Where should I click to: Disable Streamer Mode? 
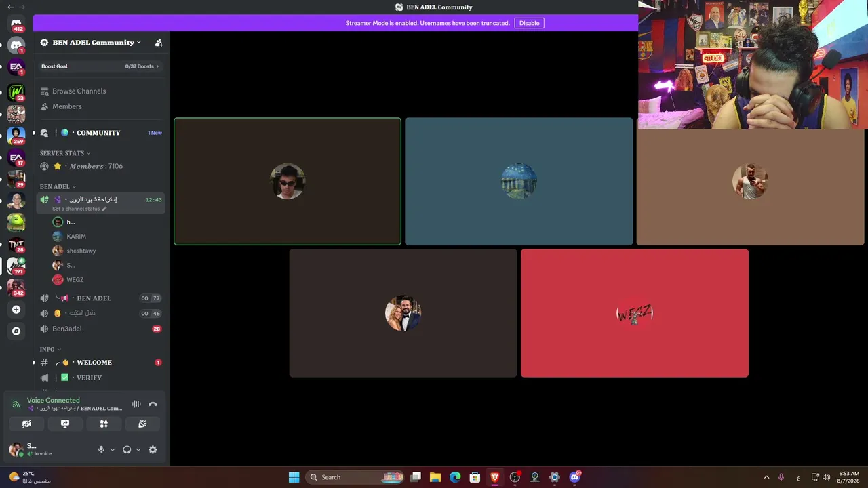coord(529,23)
